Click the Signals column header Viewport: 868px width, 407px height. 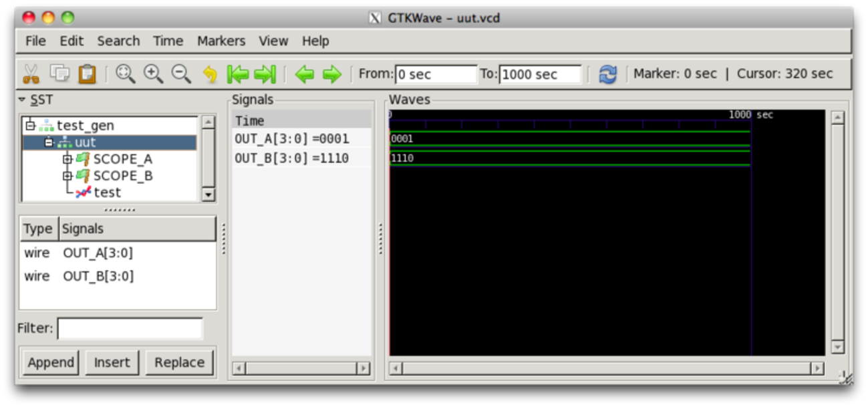pyautogui.click(x=137, y=229)
